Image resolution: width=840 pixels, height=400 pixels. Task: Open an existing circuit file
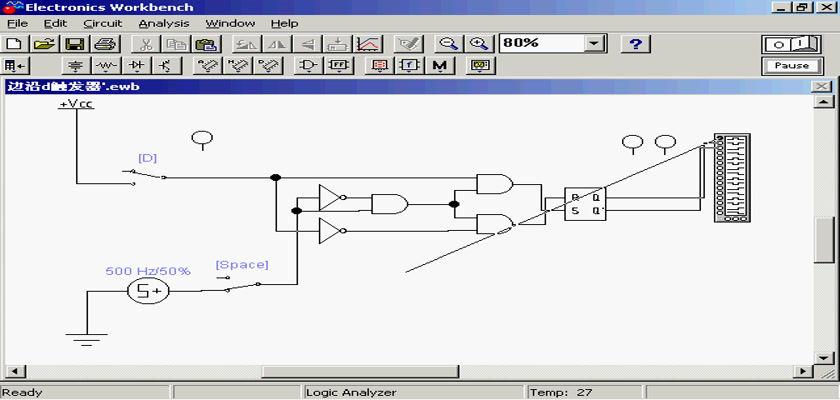[x=44, y=44]
